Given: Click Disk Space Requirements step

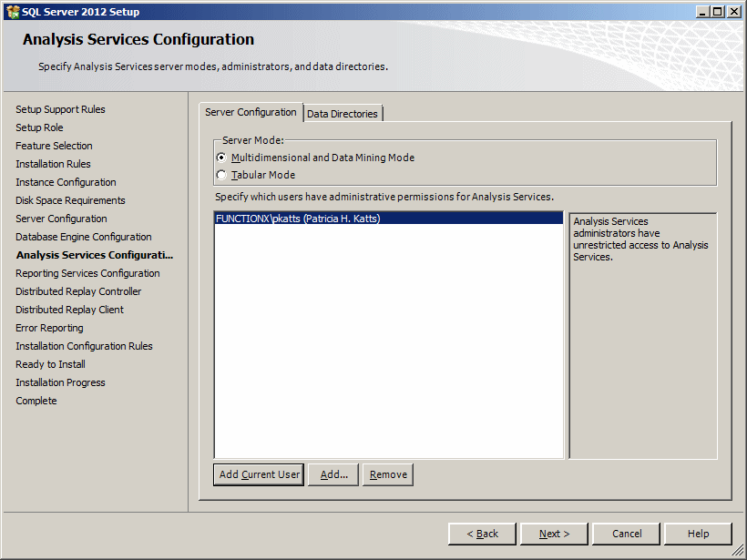Looking at the screenshot, I should (x=70, y=200).
